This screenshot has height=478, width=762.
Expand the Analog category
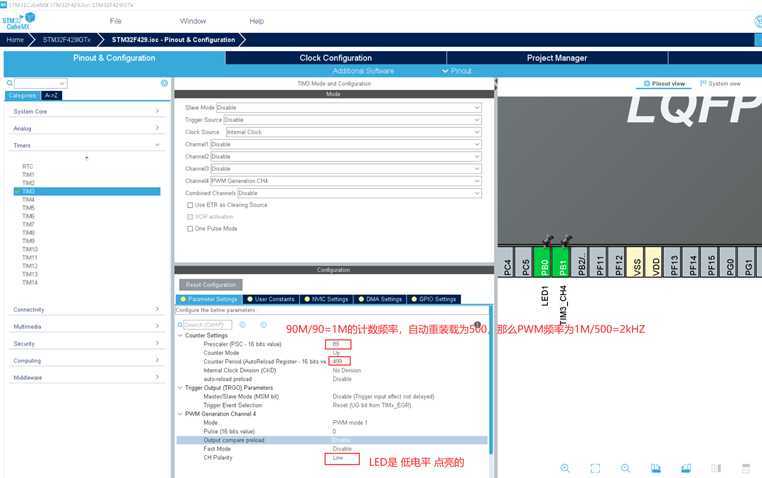tap(87, 128)
